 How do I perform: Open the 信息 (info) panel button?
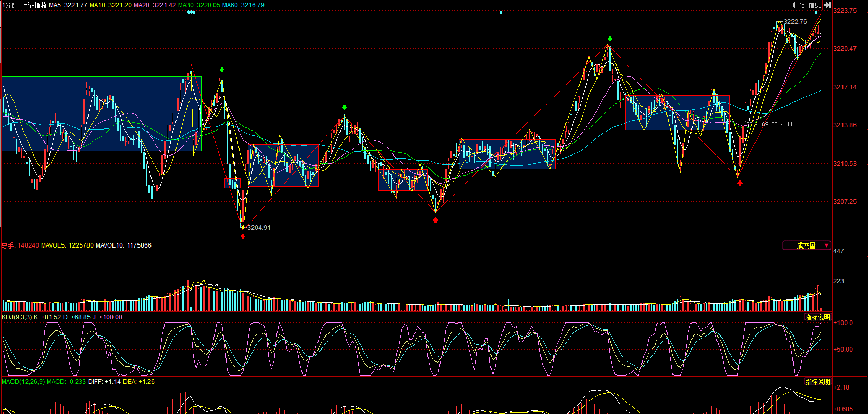[814, 5]
